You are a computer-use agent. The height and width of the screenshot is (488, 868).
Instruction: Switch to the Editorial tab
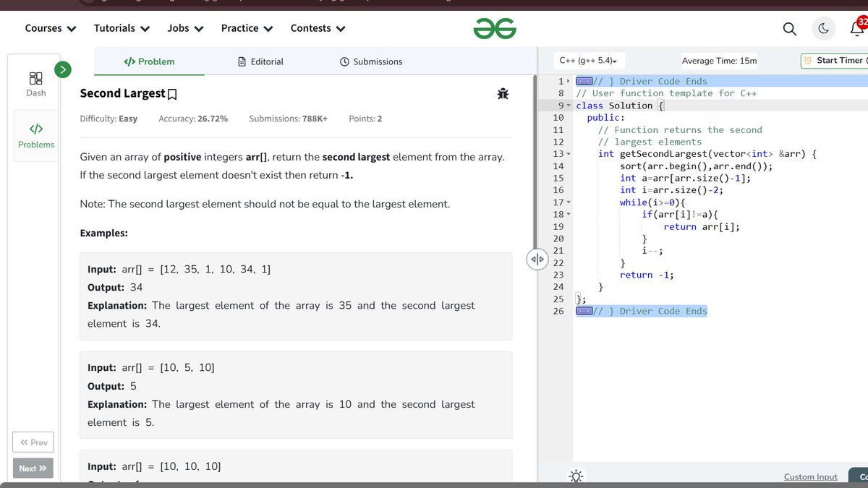pyautogui.click(x=260, y=61)
